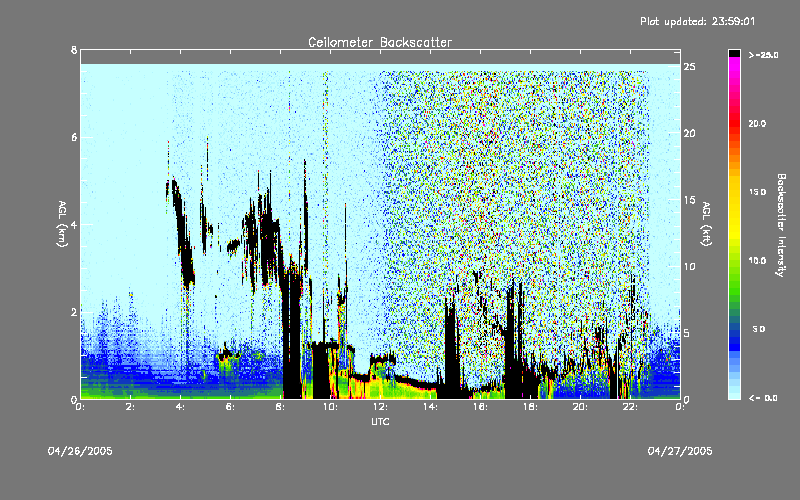
Task: Click the '12:' UTC hour tick label
Action: coord(380,407)
